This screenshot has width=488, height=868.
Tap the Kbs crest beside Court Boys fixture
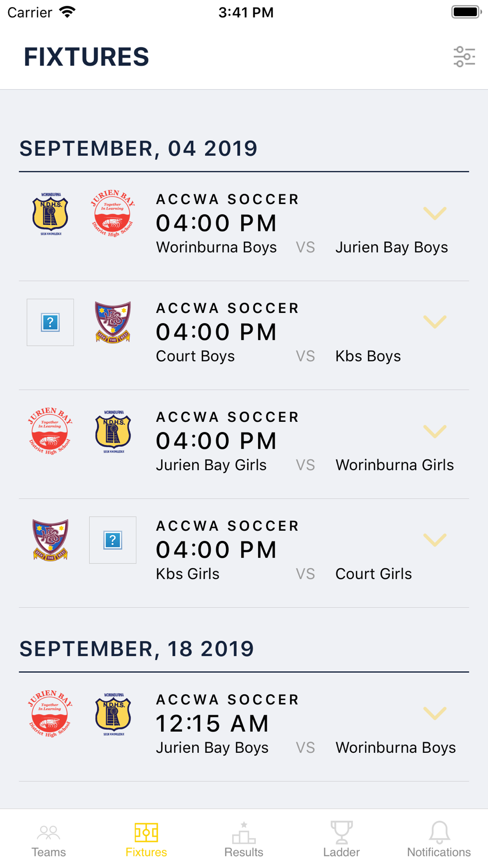[113, 322]
